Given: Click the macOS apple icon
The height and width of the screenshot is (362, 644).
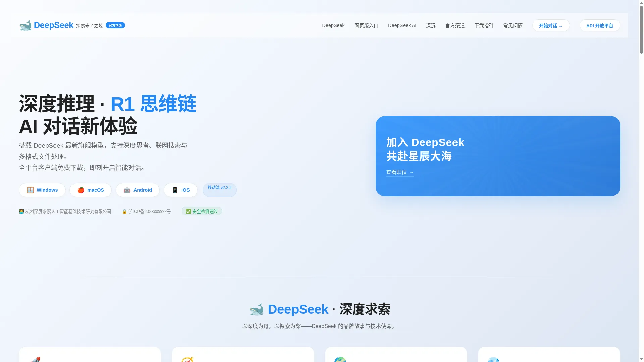Looking at the screenshot, I should pos(81,190).
